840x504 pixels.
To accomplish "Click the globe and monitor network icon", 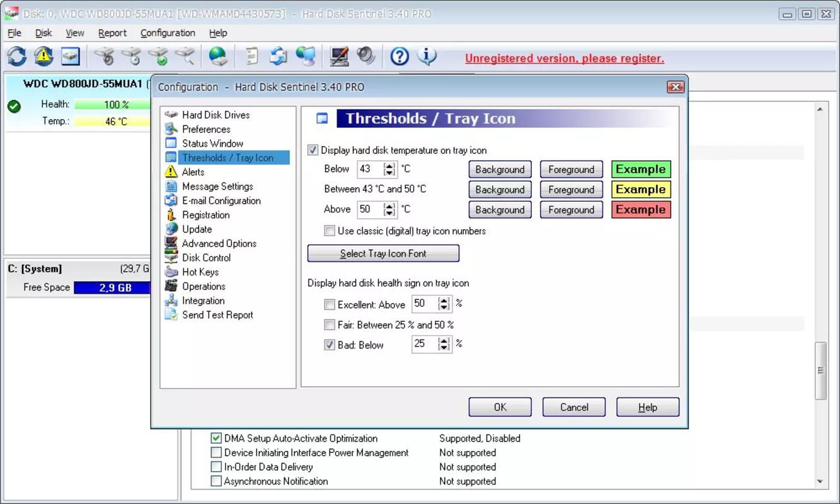I will click(x=306, y=56).
